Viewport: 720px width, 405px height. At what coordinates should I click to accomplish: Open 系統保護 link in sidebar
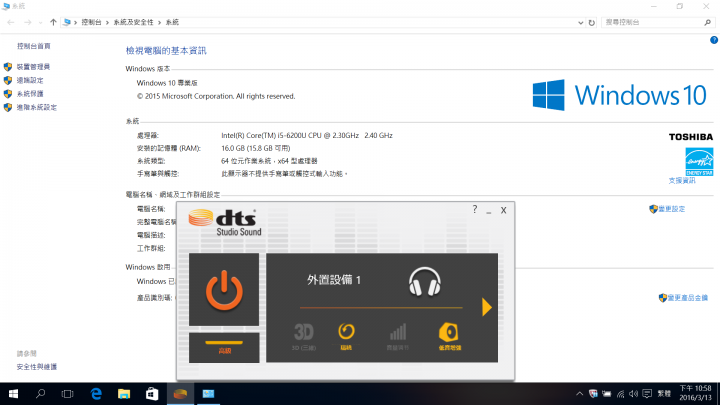[x=30, y=94]
